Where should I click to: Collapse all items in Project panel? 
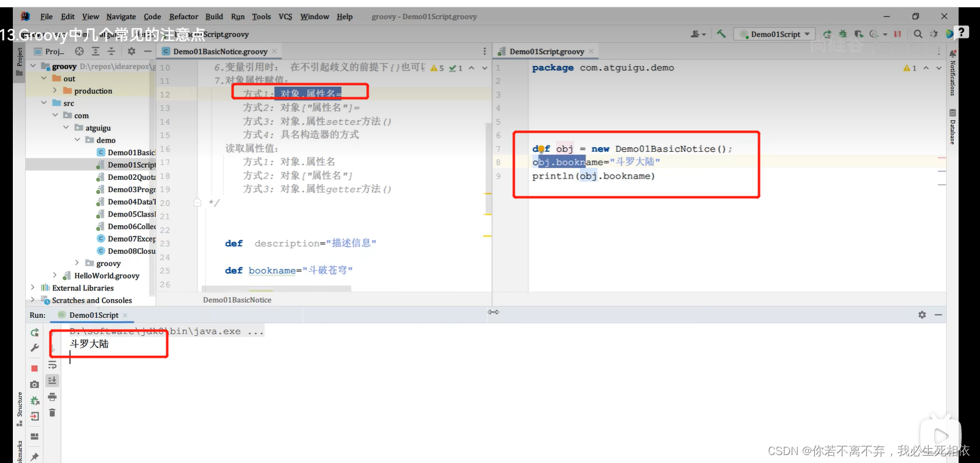click(111, 51)
